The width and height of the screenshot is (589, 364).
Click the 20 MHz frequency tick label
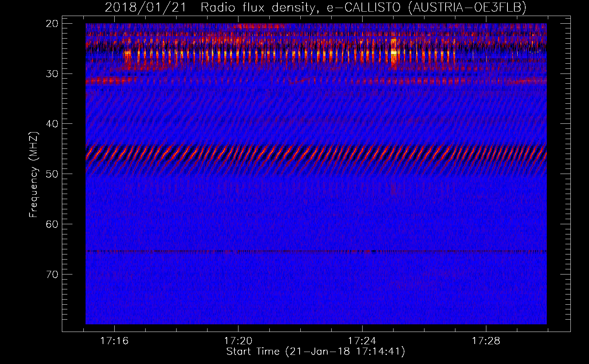point(52,24)
